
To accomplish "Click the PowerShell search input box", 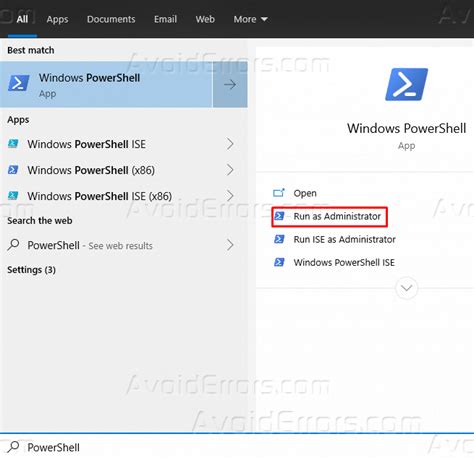I will [x=237, y=447].
